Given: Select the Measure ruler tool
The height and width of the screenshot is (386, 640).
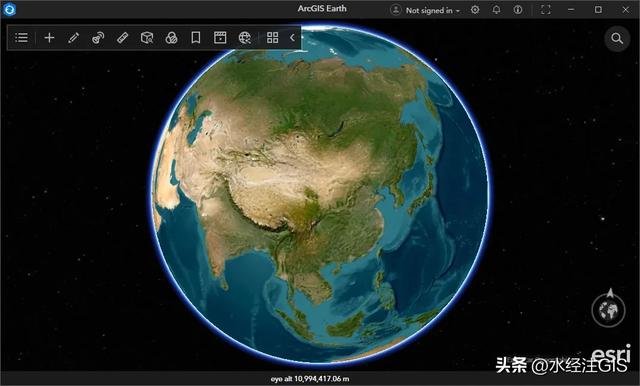Looking at the screenshot, I should tap(122, 38).
